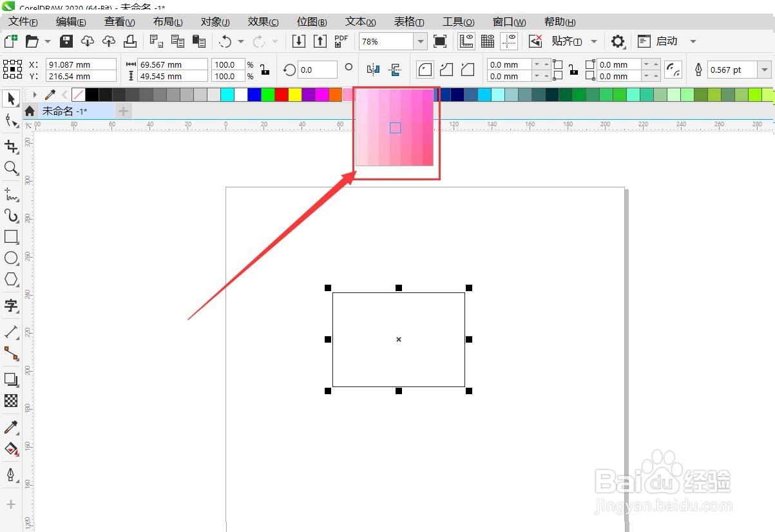775x532 pixels.
Task: Toggle the lock ratio padlock
Action: pos(265,70)
